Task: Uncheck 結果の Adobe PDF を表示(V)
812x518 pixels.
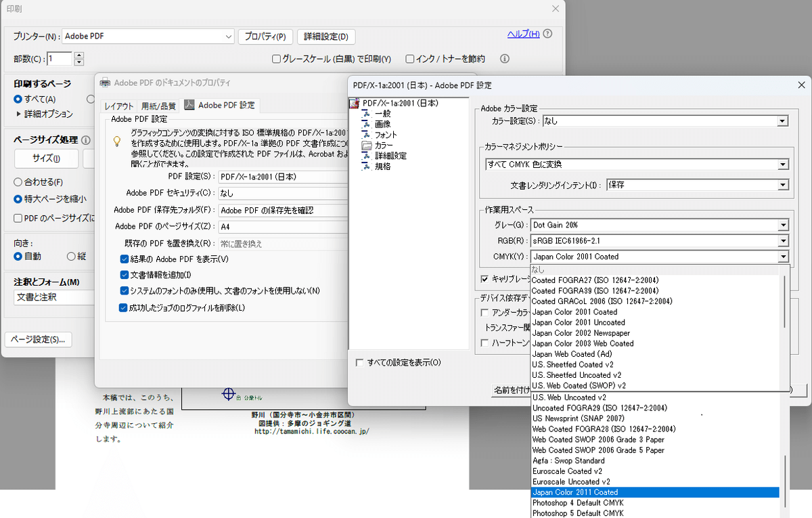Action: click(124, 259)
